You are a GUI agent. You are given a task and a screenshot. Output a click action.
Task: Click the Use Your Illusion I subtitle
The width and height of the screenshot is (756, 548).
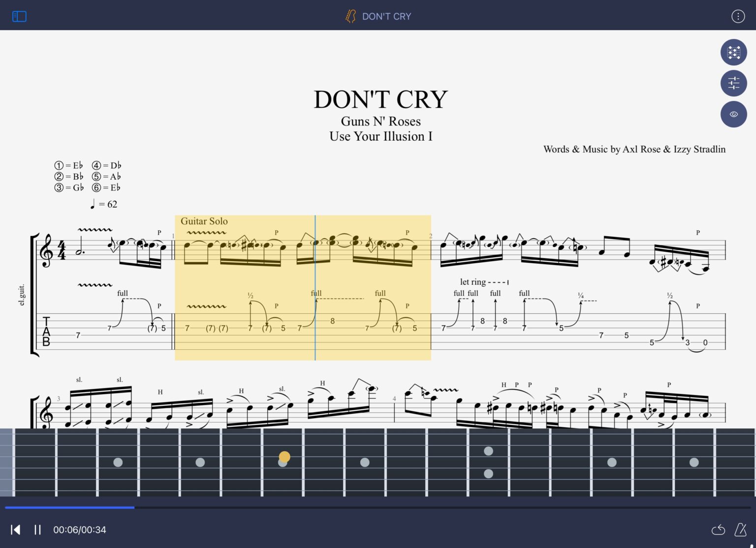point(380,136)
